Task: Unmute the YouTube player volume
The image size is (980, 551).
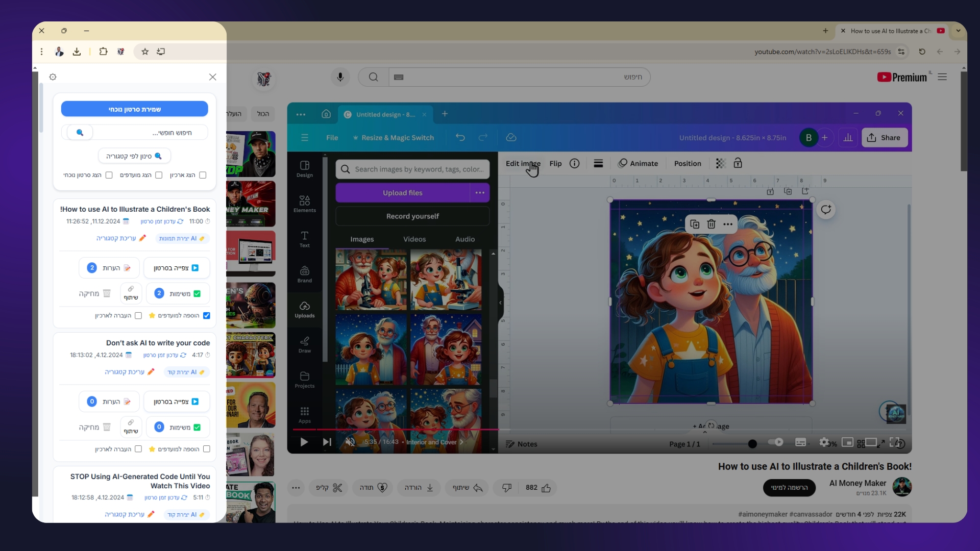Action: click(350, 442)
